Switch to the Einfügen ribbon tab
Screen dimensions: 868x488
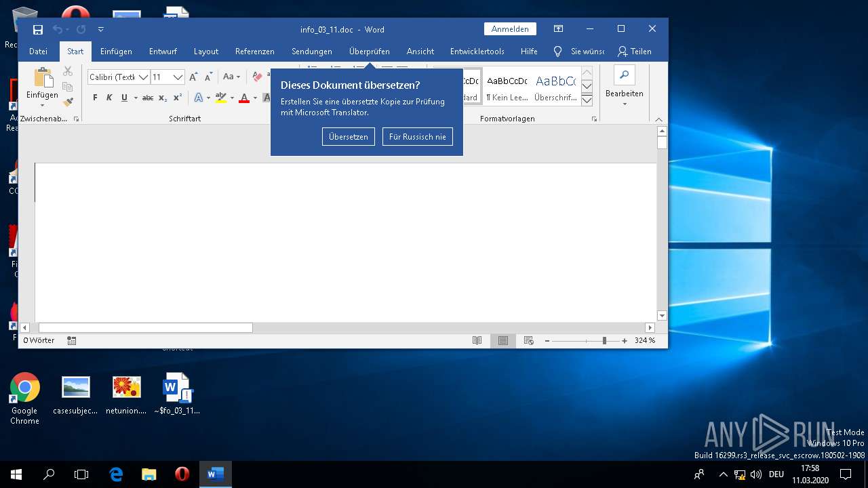116,52
